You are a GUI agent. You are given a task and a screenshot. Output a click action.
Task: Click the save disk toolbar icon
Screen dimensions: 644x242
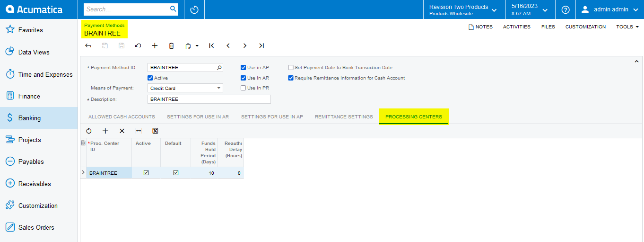tap(122, 46)
